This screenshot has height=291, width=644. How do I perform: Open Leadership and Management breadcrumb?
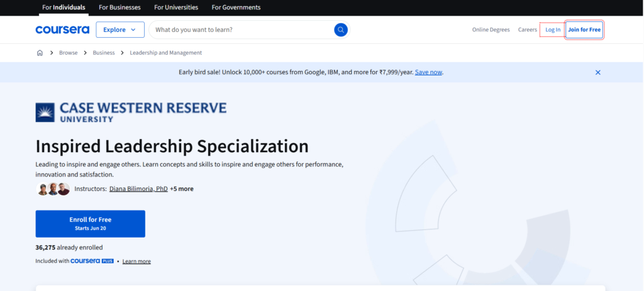pyautogui.click(x=166, y=53)
